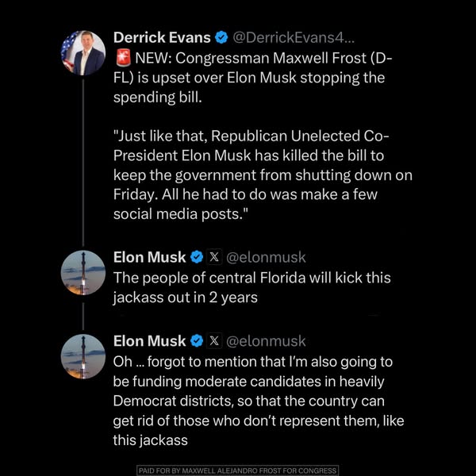Image resolution: width=476 pixels, height=476 pixels.
Task: Click the Derrick Evans display name
Action: 163,37
